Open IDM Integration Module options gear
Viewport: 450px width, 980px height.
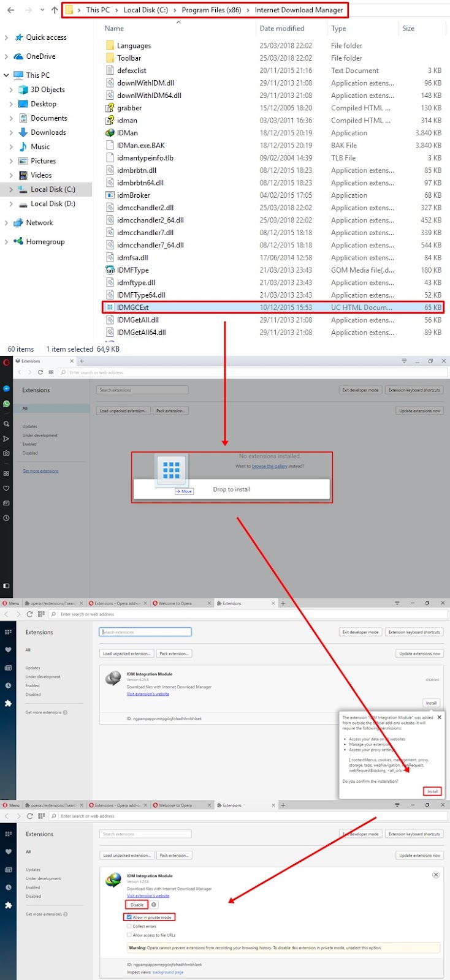[154, 905]
